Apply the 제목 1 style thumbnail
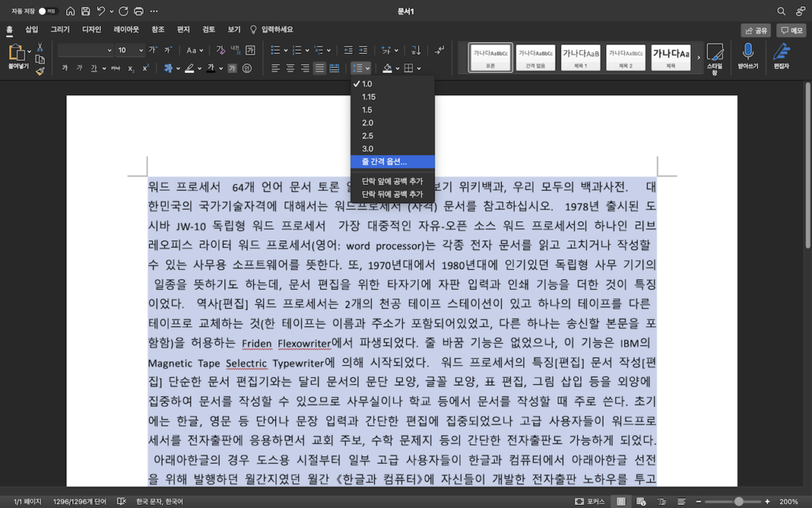The width and height of the screenshot is (812, 508). coord(580,57)
